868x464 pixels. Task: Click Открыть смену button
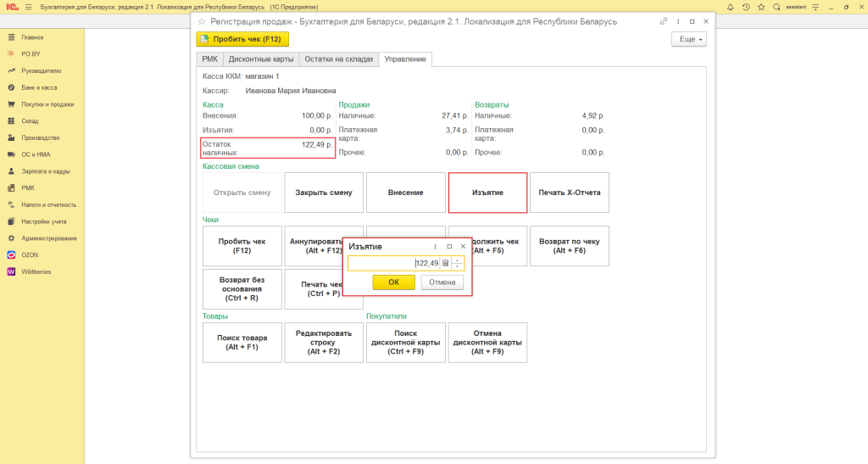coord(242,193)
